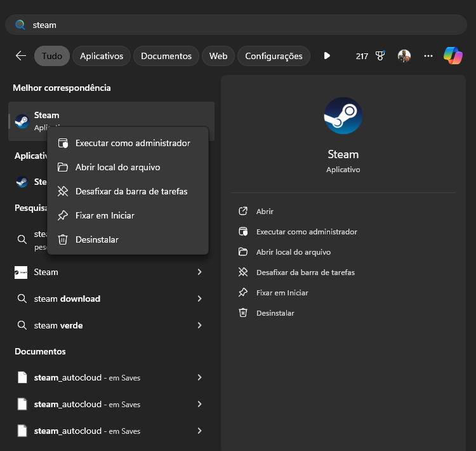Click the folder icon in details pane
Screen dimensions: 476x451
click(243, 252)
